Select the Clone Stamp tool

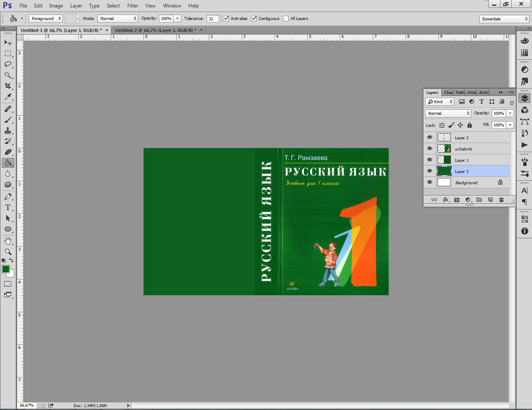[x=8, y=131]
